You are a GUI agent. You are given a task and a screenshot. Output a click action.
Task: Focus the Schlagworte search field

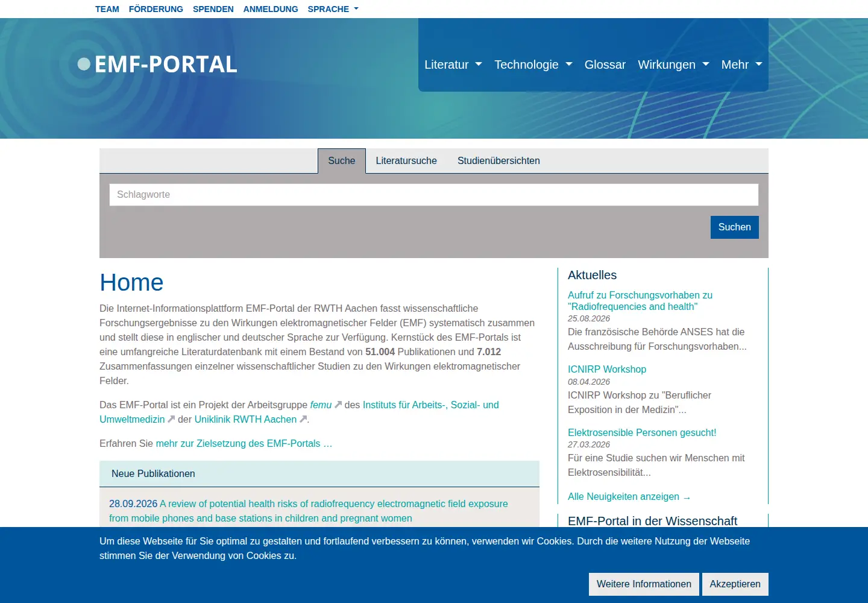pos(434,195)
